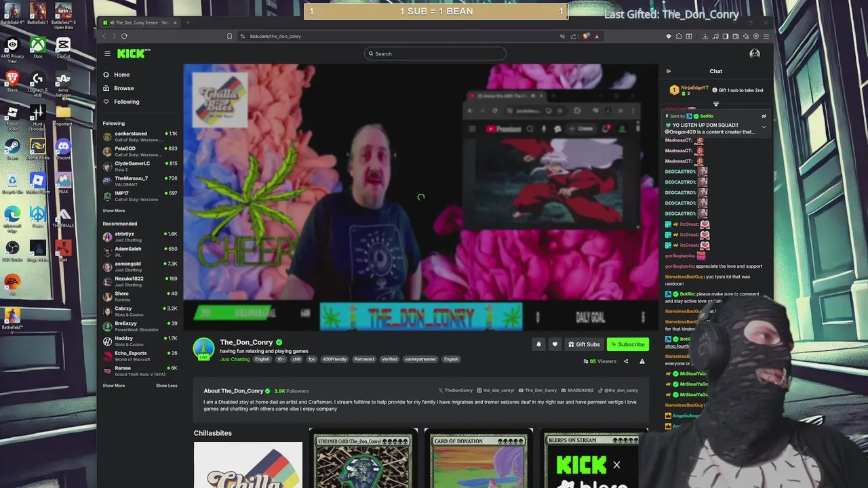868x488 pixels.
Task: Expand the gift leaderboard arrow below NinjaEdgeYT
Action: click(716, 104)
